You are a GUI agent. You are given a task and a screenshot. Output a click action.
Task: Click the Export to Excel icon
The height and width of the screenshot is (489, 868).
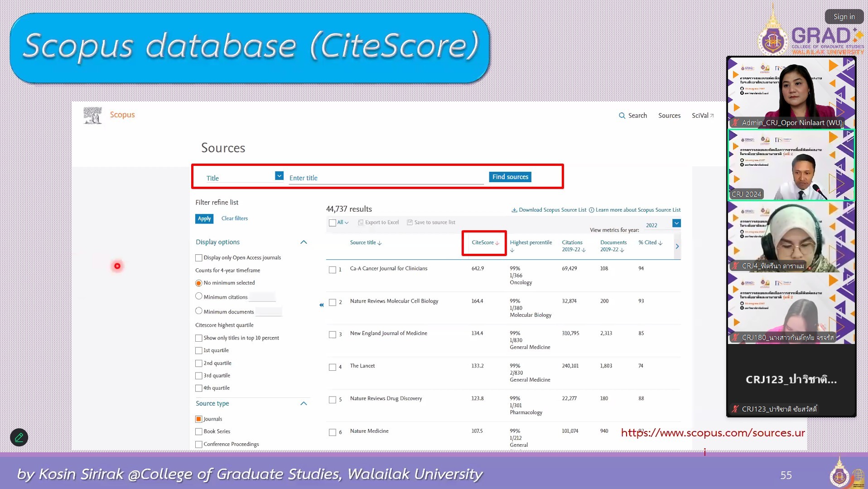click(361, 223)
